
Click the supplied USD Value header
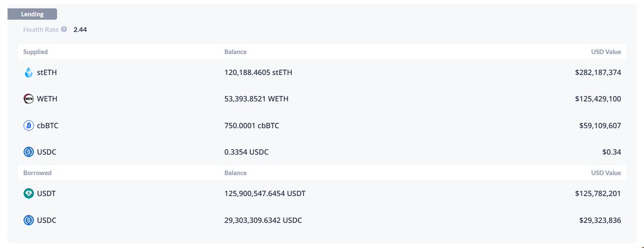click(x=606, y=52)
